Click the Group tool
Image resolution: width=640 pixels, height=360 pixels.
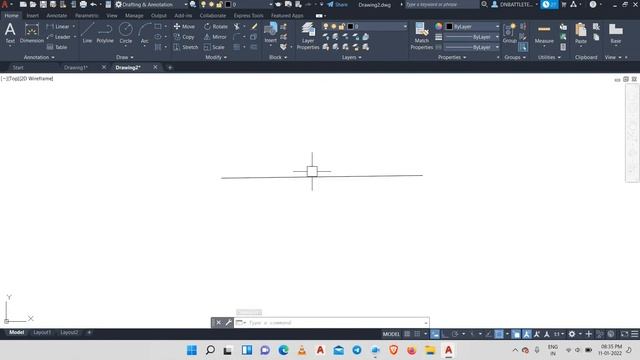[x=509, y=33]
